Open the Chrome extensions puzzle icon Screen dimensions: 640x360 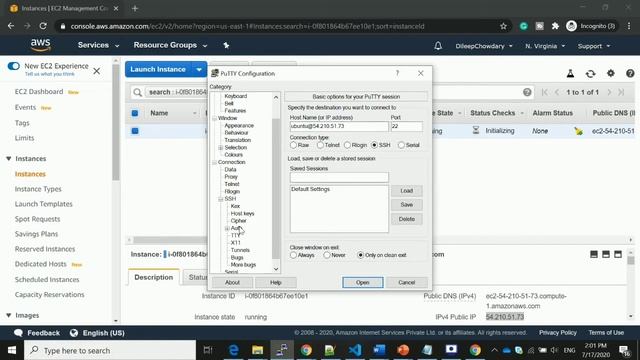[x=555, y=26]
